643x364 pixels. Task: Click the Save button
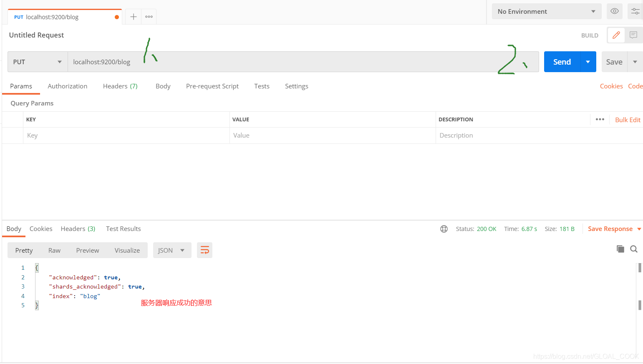(614, 62)
